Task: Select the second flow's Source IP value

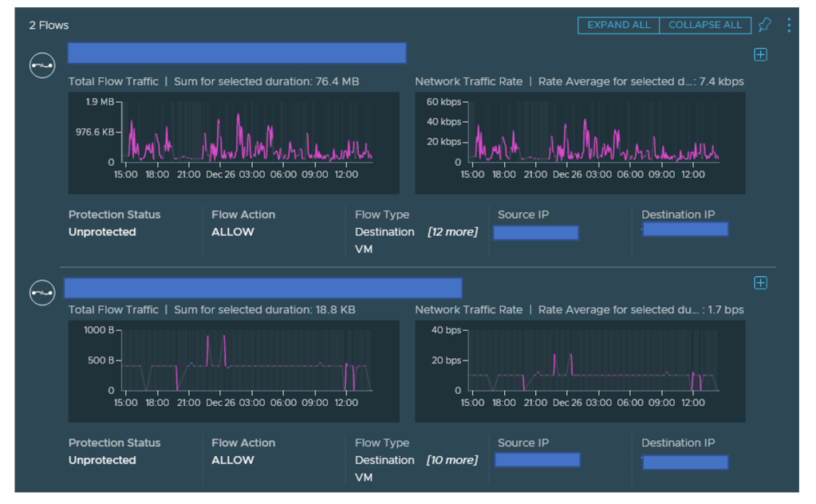Action: [x=537, y=460]
